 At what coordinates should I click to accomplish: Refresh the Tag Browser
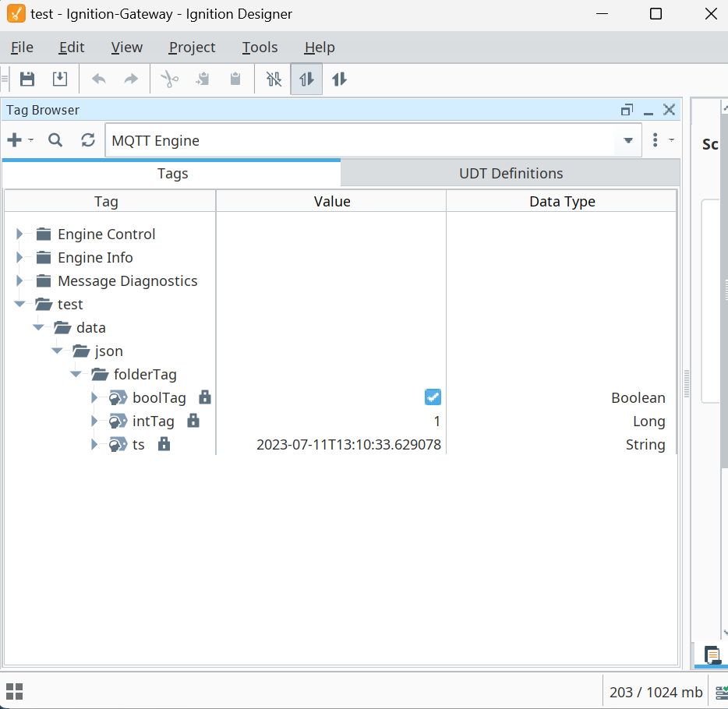[88, 139]
